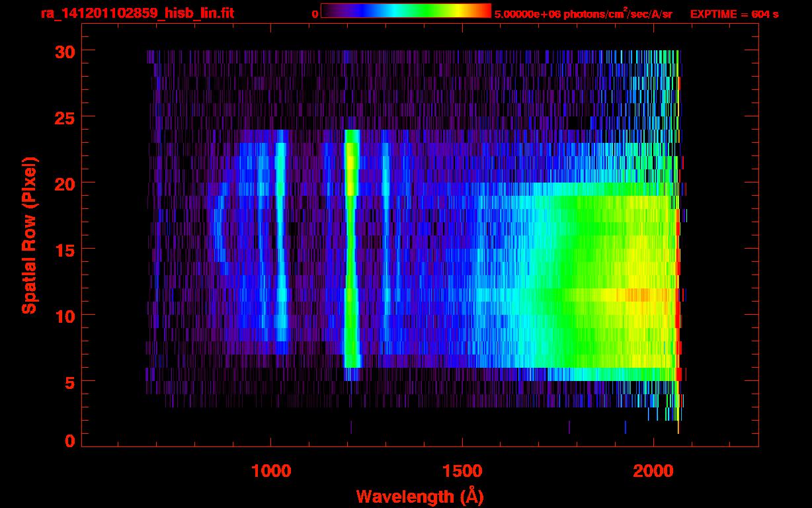Click the EXPTIME = 604 s text
Image resolution: width=812 pixels, height=508 pixels.
[x=734, y=14]
